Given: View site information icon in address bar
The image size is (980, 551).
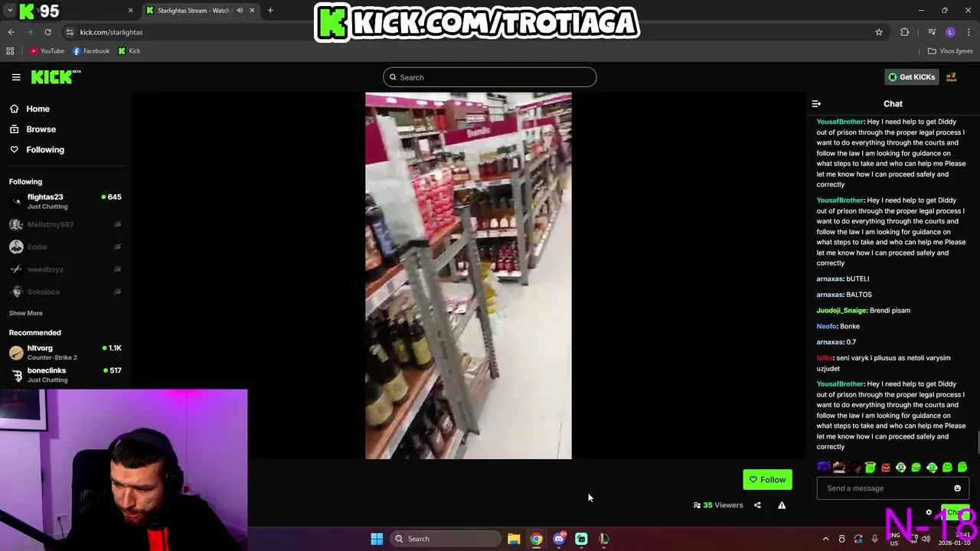Looking at the screenshot, I should 70,32.
